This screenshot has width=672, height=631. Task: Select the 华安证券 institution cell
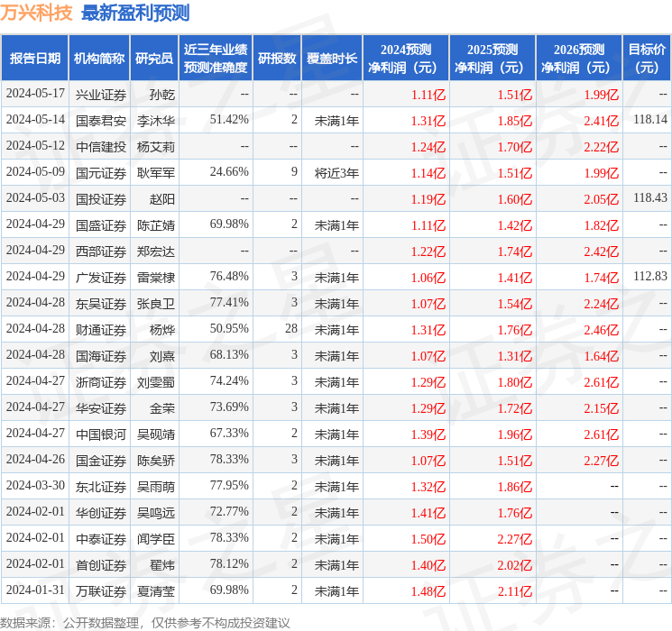tap(101, 408)
